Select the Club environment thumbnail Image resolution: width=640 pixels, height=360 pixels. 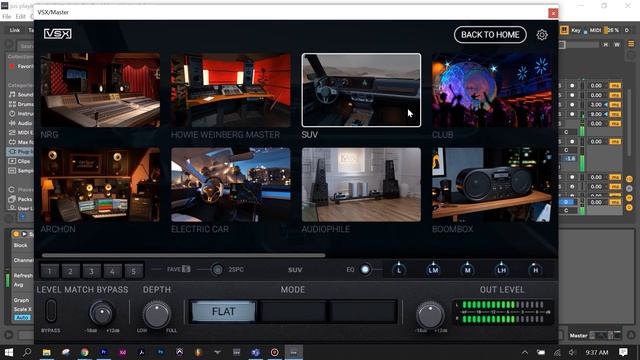[492, 90]
